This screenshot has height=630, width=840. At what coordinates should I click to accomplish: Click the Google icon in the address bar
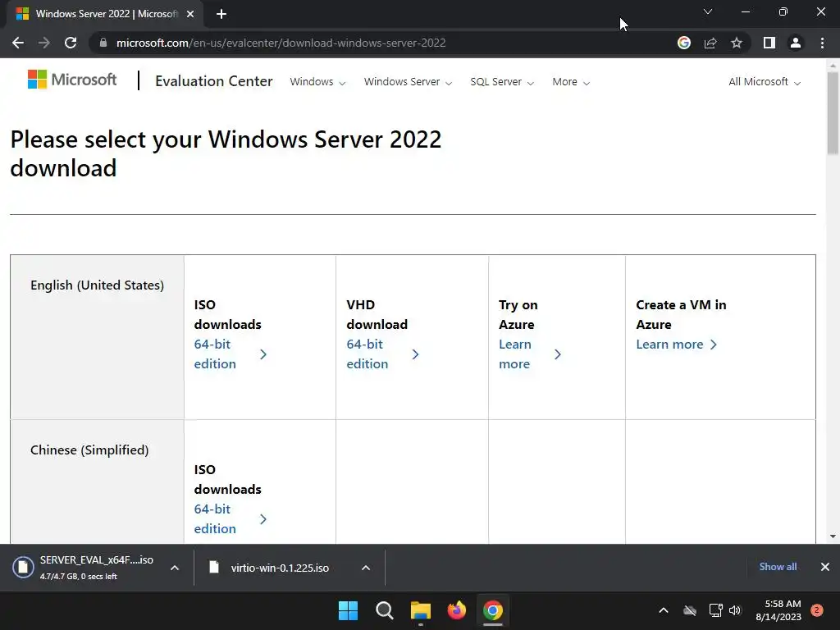click(684, 43)
